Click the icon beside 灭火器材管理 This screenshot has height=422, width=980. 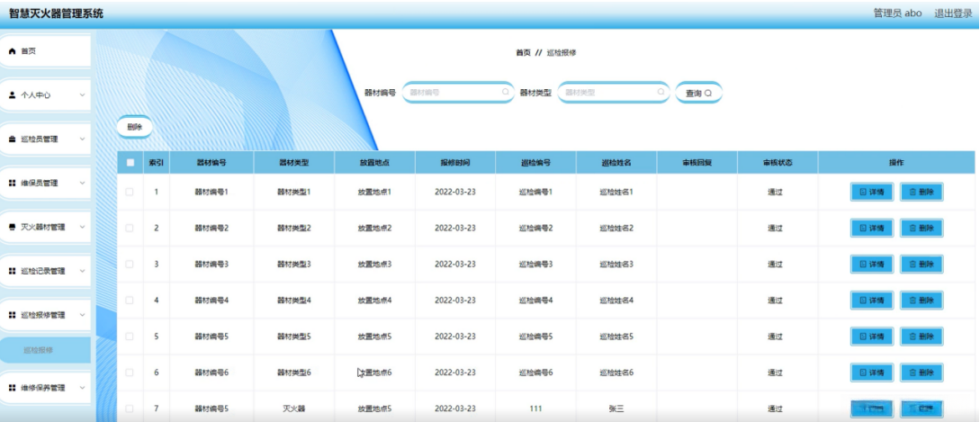(12, 227)
